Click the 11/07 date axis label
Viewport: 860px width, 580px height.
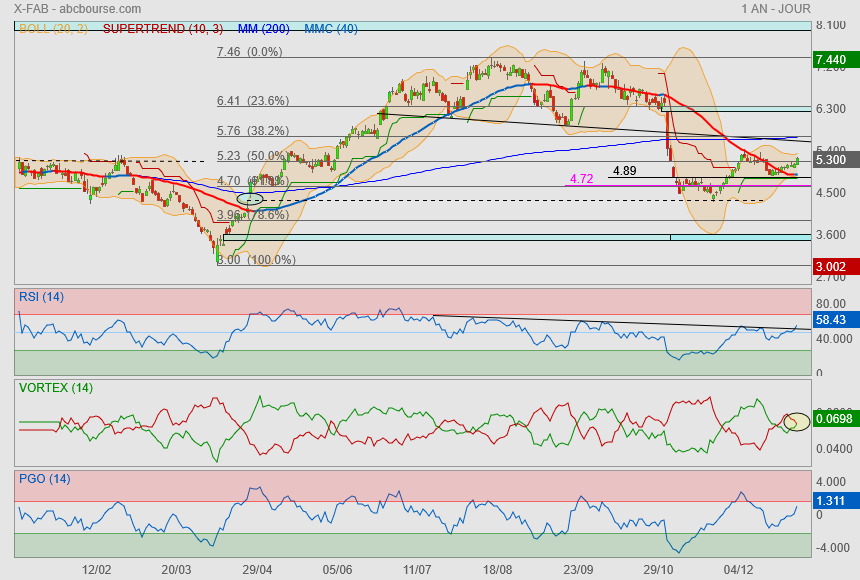tap(417, 570)
